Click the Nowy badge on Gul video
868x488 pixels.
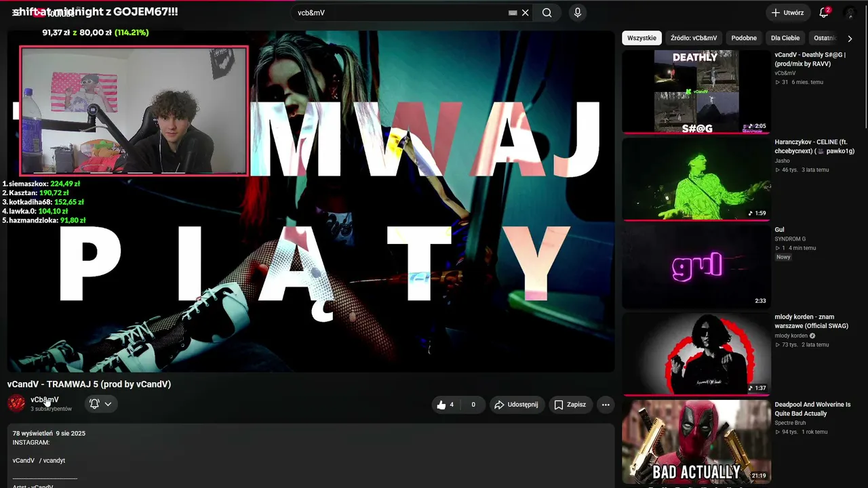(x=783, y=257)
